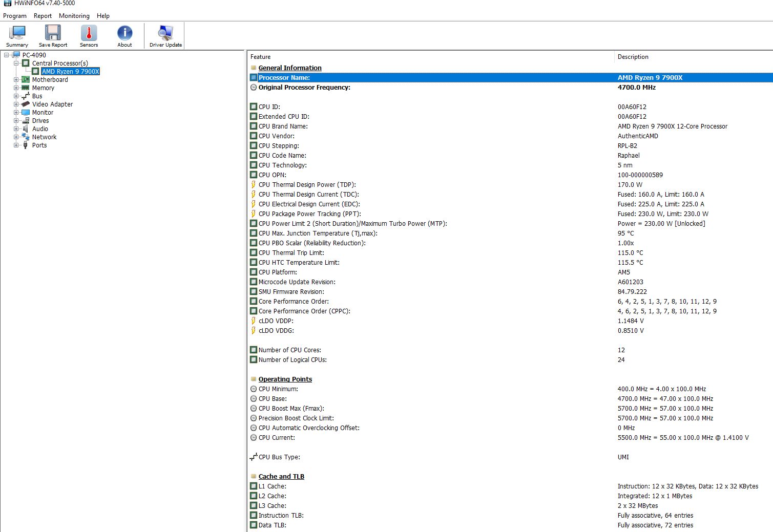Screen dimensions: 773x532
Task: Click the chip icon beside L1 Cache
Action: pos(254,486)
